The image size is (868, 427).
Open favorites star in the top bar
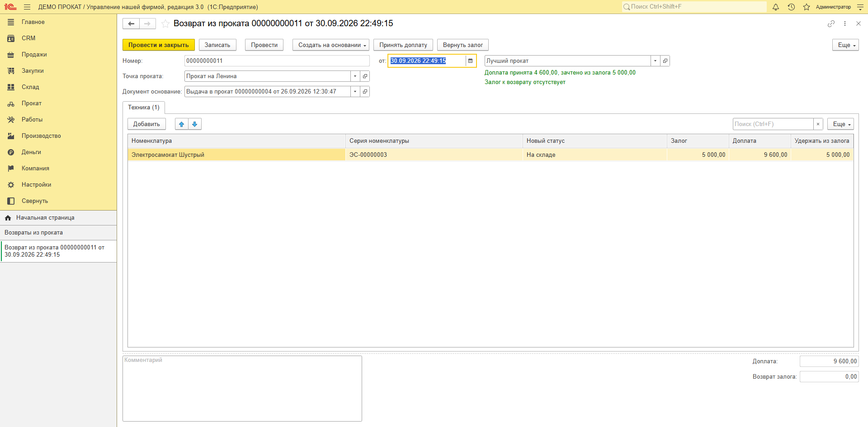point(807,7)
